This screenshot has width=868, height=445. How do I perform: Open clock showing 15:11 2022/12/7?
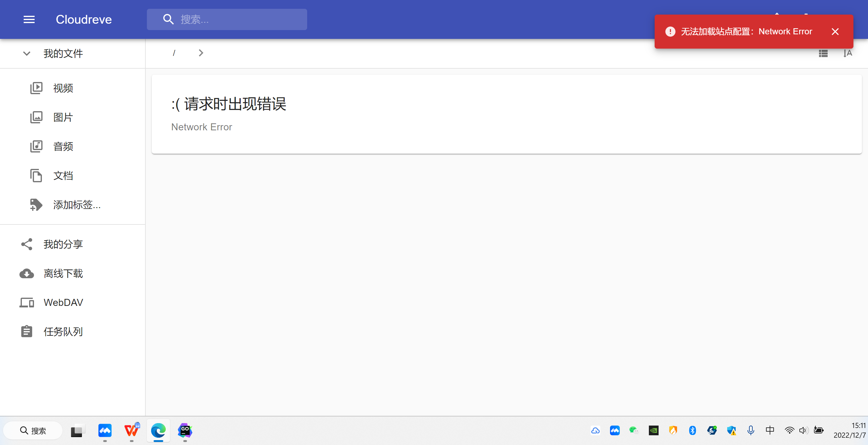tap(849, 430)
